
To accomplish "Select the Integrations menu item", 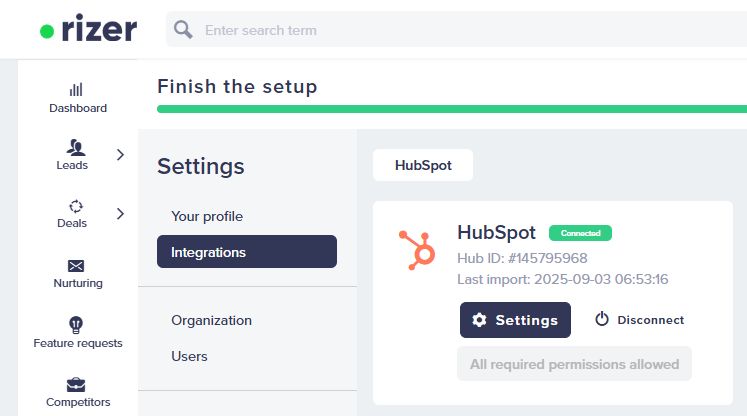I will (x=247, y=252).
